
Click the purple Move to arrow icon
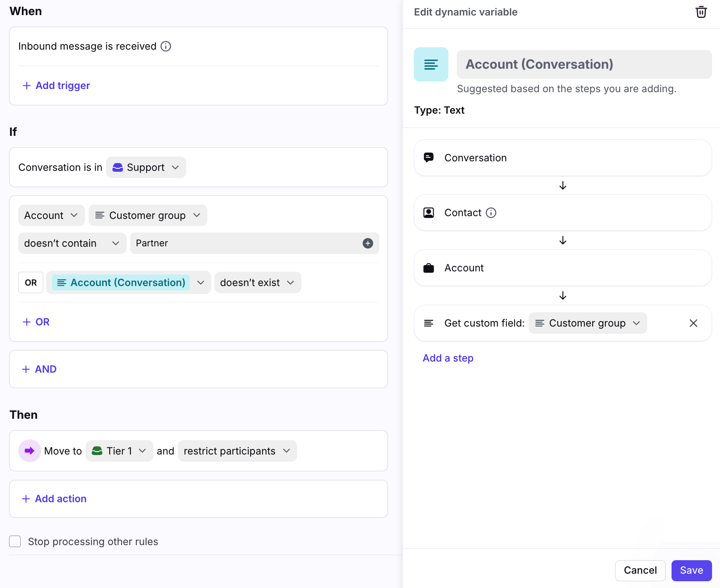click(29, 451)
